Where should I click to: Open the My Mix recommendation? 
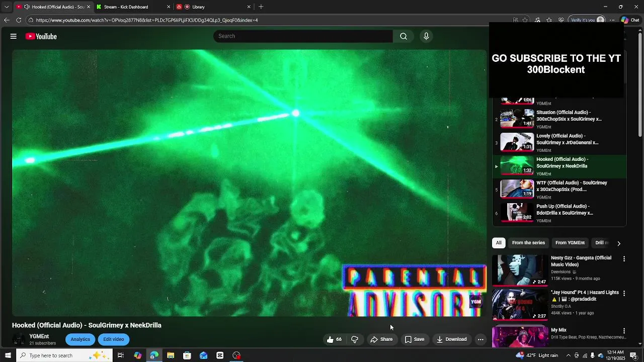coord(558,330)
